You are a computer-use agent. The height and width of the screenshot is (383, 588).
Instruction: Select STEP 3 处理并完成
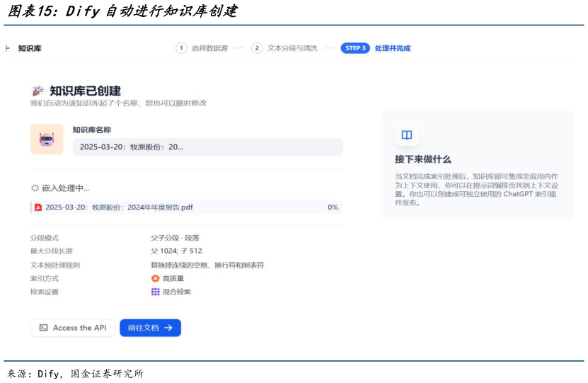pyautogui.click(x=376, y=48)
